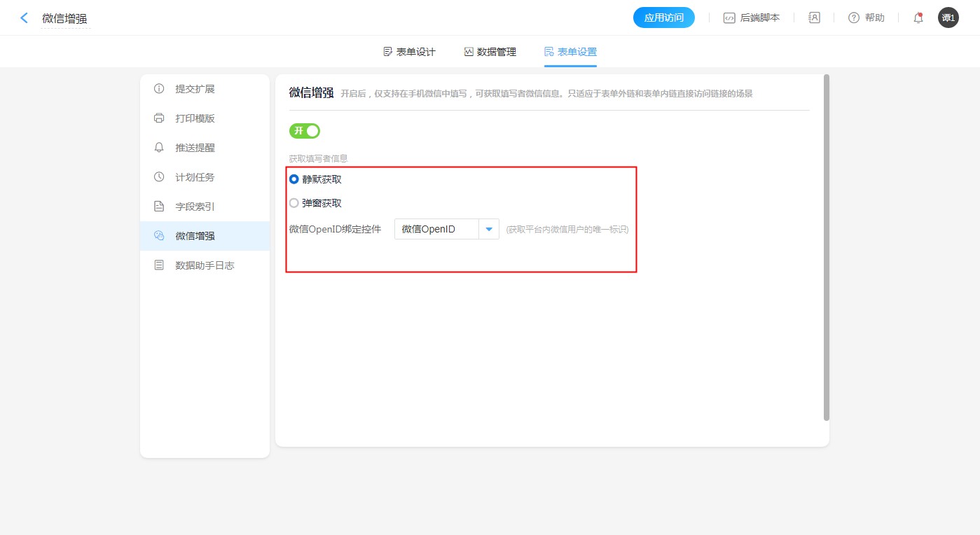
Task: Open the contacts icon in header
Action: 814,18
